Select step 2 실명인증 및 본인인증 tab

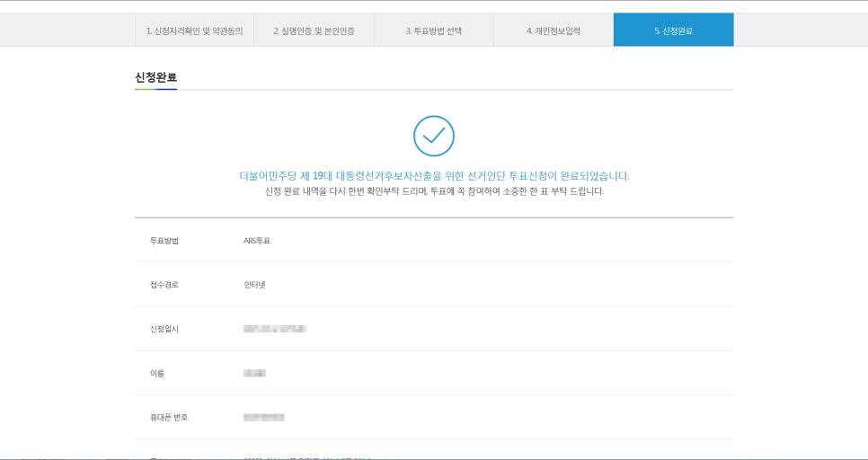click(x=314, y=30)
